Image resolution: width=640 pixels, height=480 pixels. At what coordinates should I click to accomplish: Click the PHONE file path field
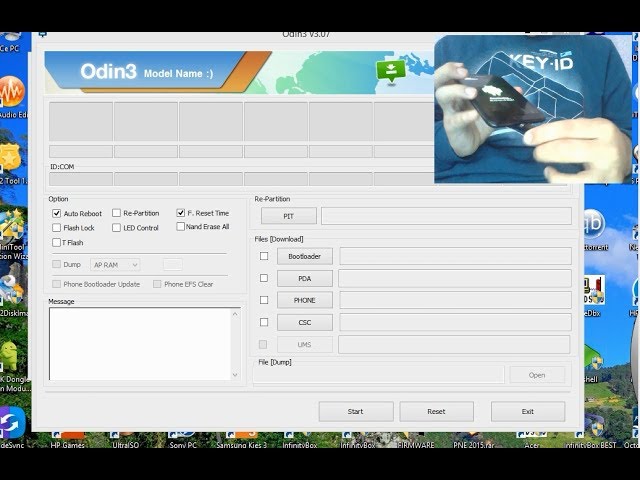pos(455,300)
